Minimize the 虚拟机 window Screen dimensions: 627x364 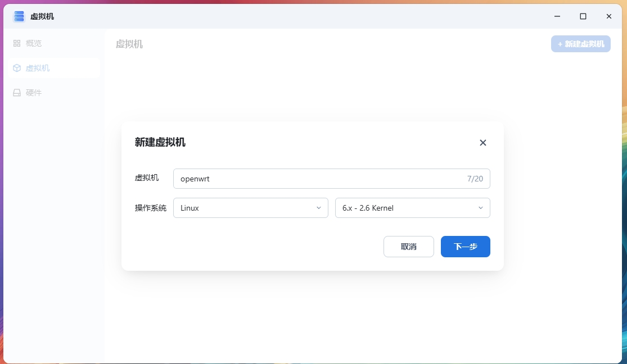(x=557, y=16)
